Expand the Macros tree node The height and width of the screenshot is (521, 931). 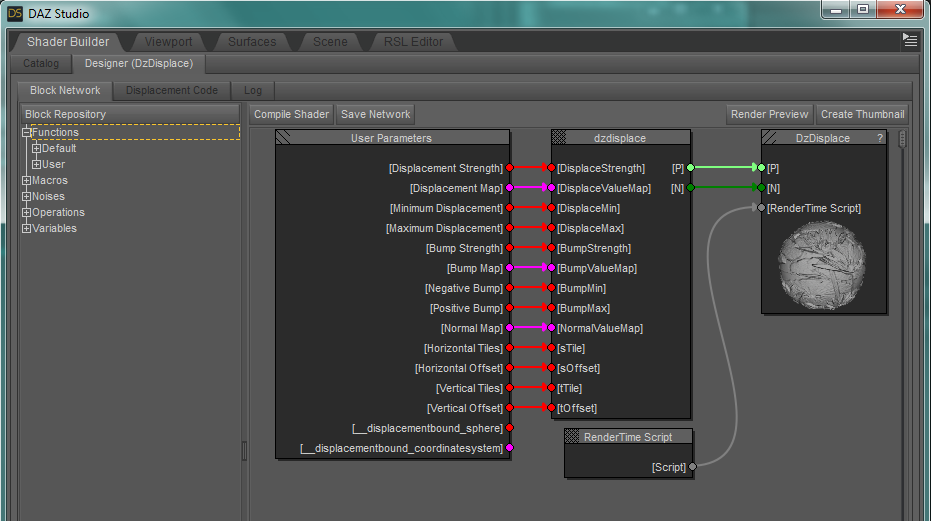click(x=26, y=180)
